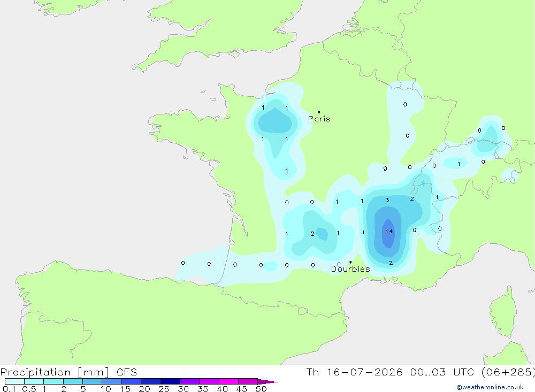Click the over-50 mm legend arrow tip

click(268, 382)
